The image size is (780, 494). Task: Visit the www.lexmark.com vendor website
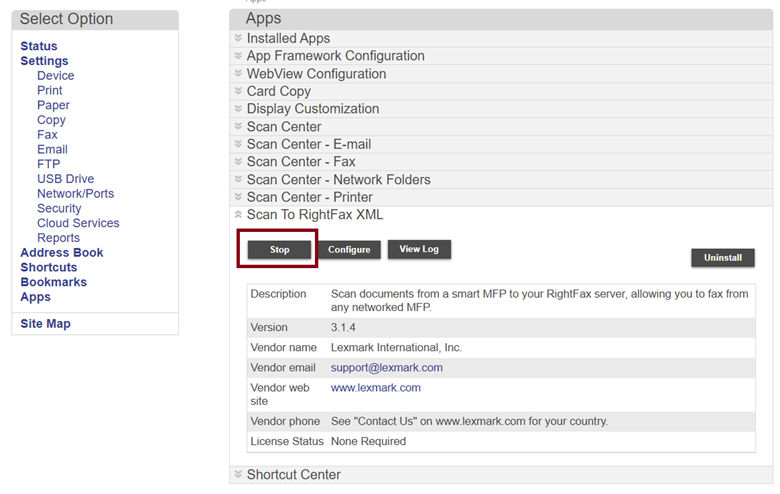click(375, 388)
